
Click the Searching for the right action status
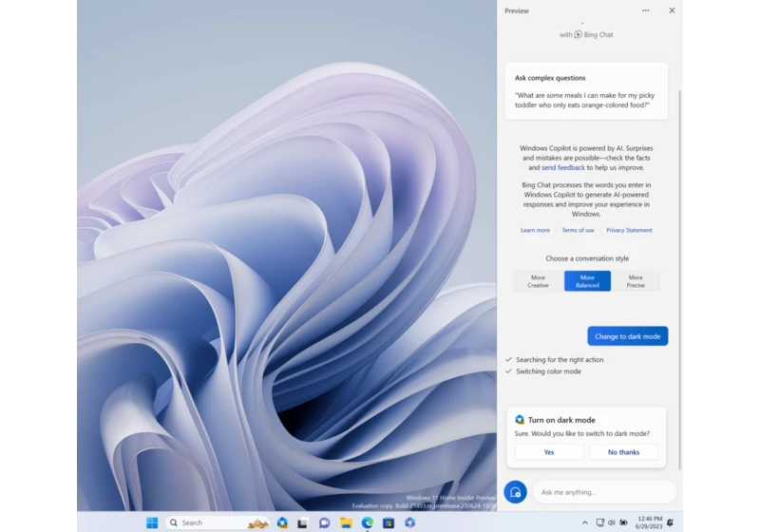(560, 359)
